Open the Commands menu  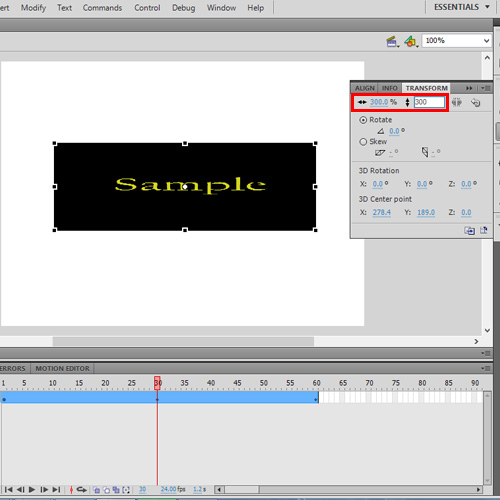click(x=102, y=8)
